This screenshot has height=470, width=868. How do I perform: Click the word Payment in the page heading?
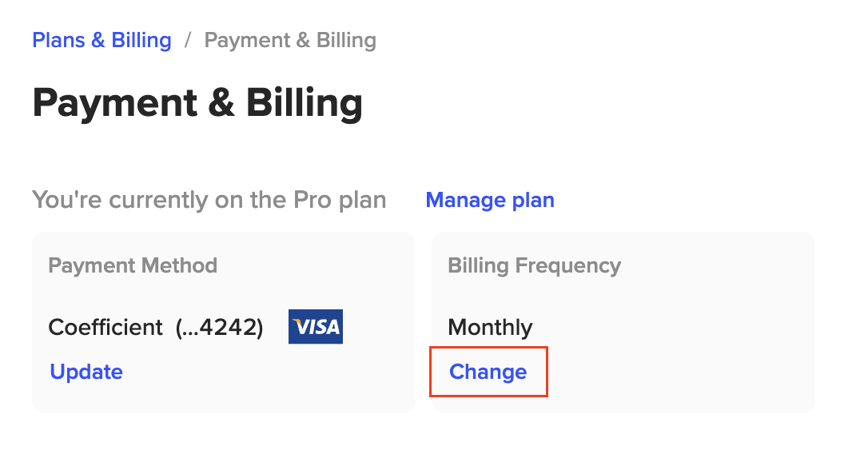(x=115, y=103)
